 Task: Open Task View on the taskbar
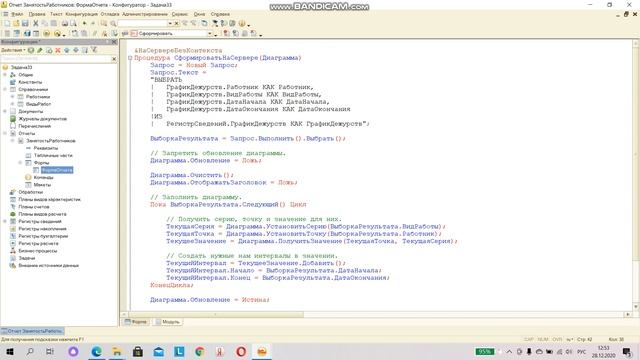(x=50, y=351)
